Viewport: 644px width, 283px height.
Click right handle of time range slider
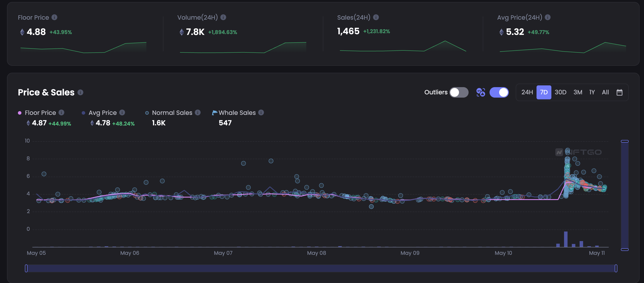(616, 269)
